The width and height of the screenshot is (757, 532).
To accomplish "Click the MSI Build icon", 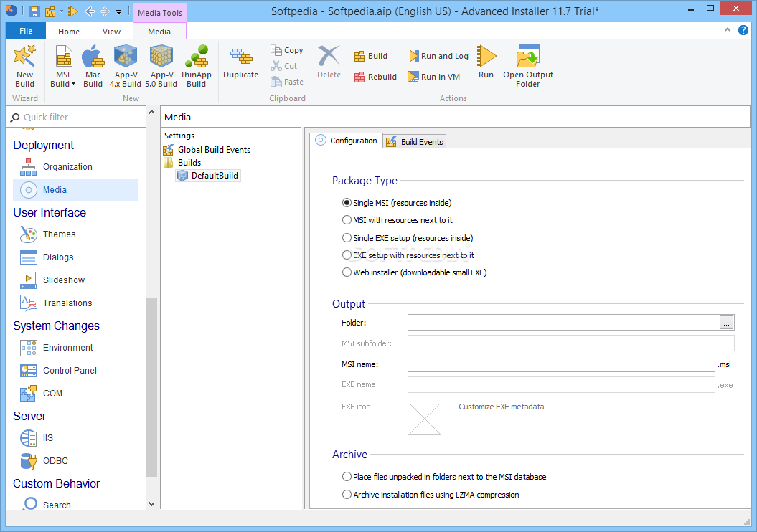I will point(63,57).
